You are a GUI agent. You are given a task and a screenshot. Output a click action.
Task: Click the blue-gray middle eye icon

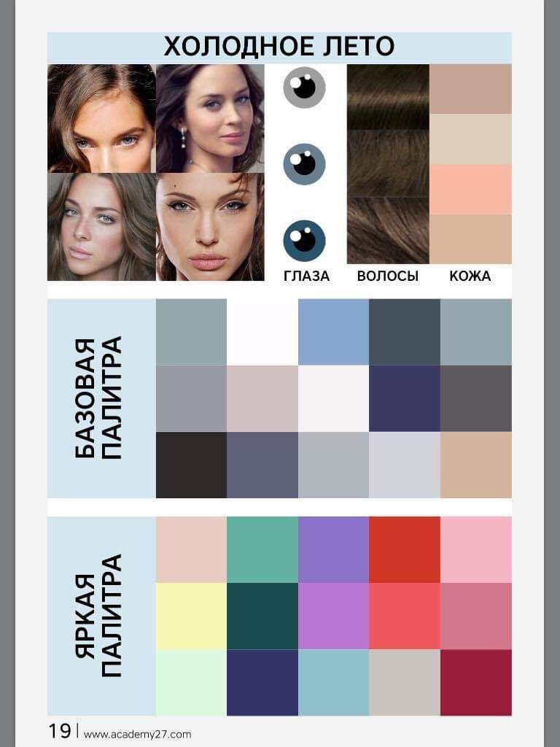304,164
